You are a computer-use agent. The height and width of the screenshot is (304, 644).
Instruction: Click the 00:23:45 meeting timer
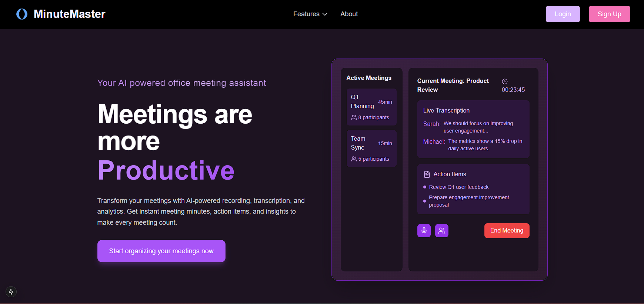coord(513,90)
